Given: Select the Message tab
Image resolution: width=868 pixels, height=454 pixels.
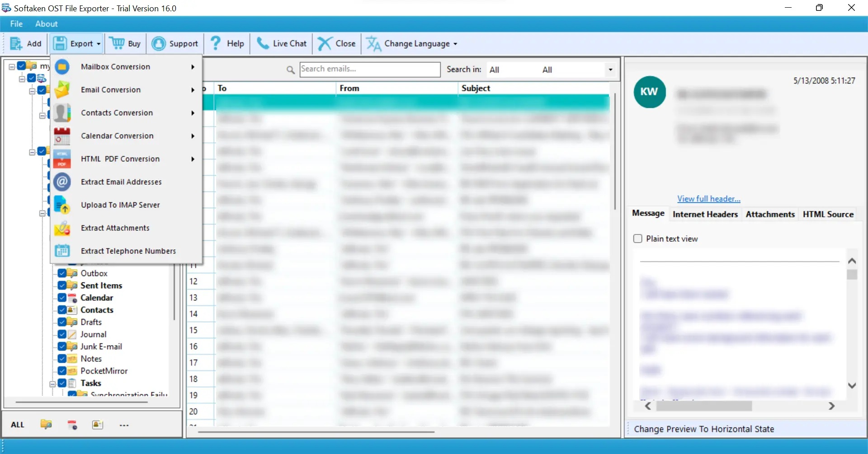Looking at the screenshot, I should click(648, 213).
